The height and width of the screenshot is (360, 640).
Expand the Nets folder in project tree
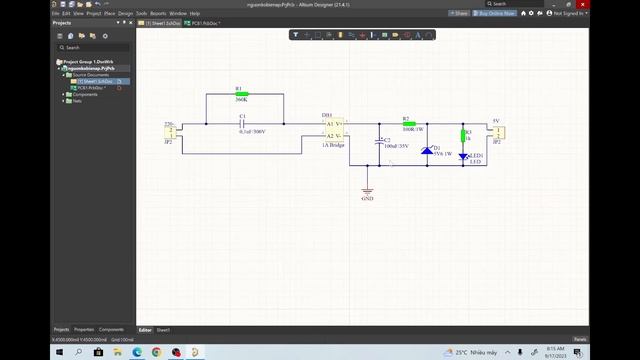click(64, 101)
